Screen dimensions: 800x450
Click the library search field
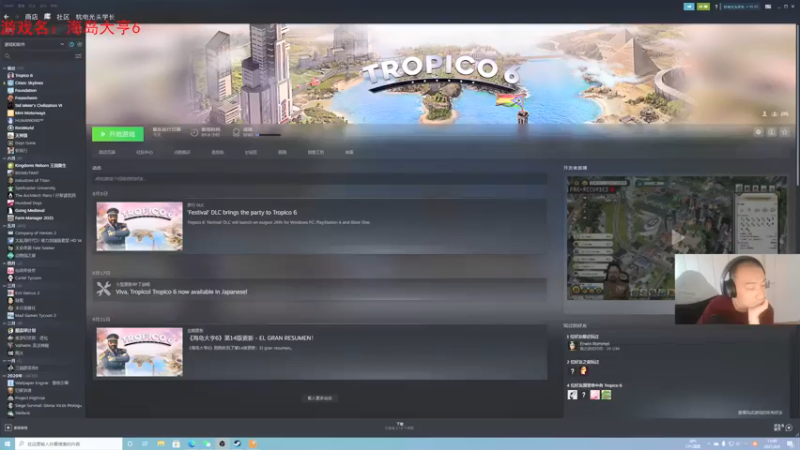[38, 56]
